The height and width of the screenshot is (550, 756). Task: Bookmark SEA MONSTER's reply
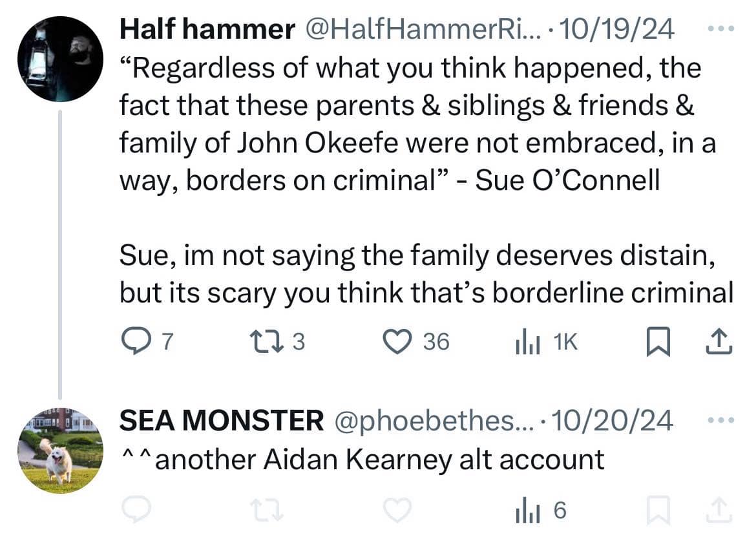[x=658, y=510]
